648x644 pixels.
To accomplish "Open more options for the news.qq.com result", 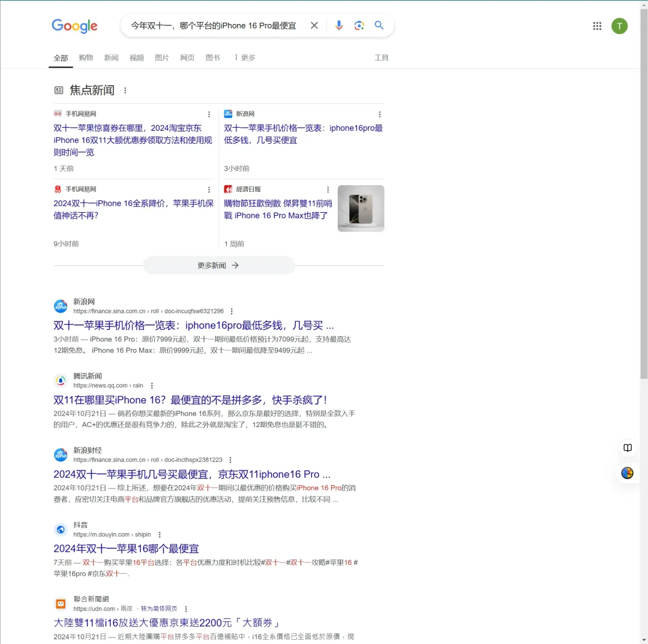I will 152,386.
